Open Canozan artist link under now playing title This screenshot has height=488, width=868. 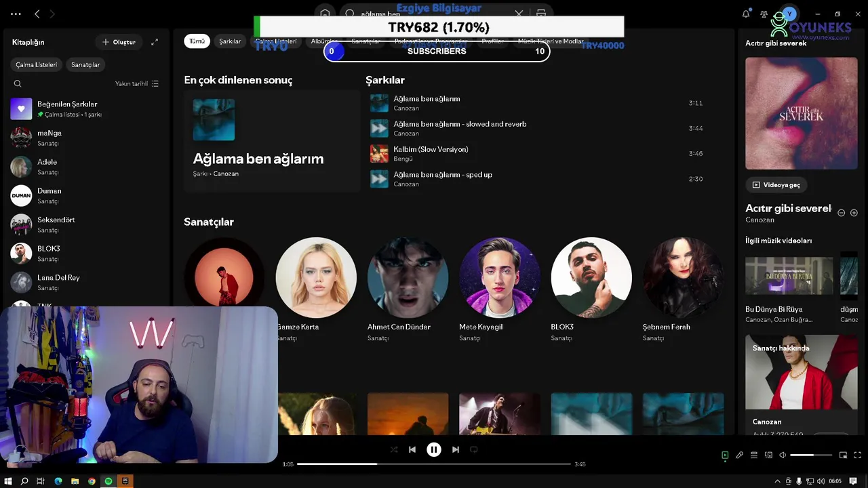point(759,220)
